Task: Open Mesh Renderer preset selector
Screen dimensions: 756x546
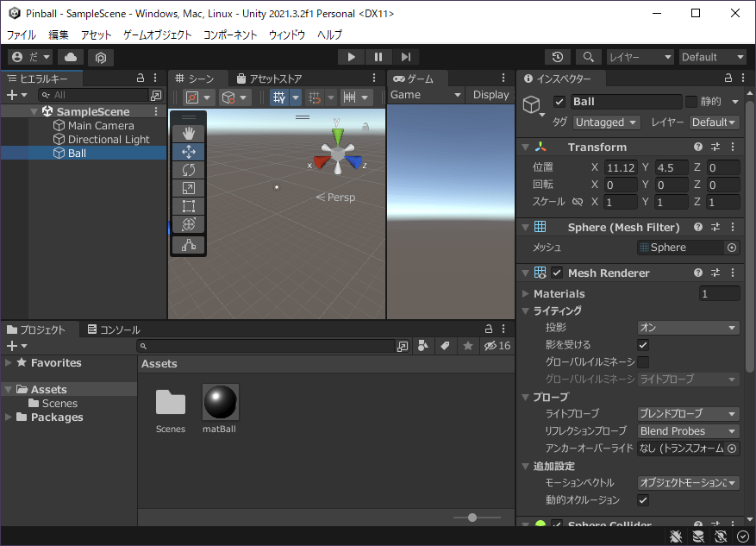Action: click(x=715, y=273)
